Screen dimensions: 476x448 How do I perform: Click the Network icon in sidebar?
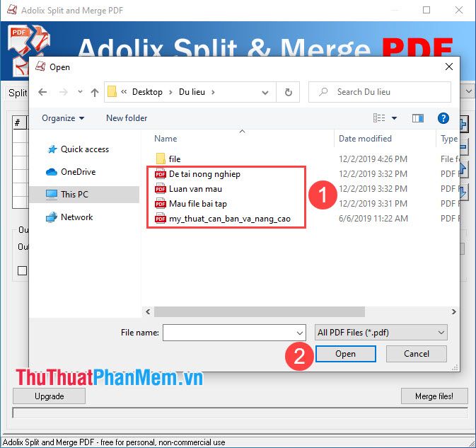[x=52, y=217]
